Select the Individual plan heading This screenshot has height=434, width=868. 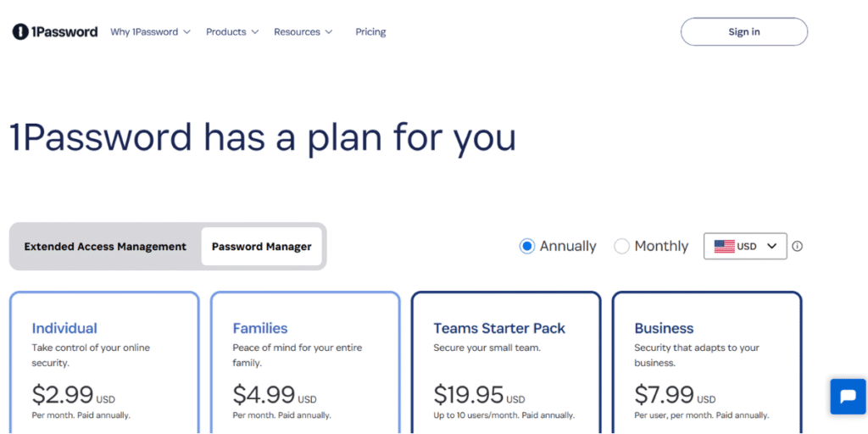[64, 328]
